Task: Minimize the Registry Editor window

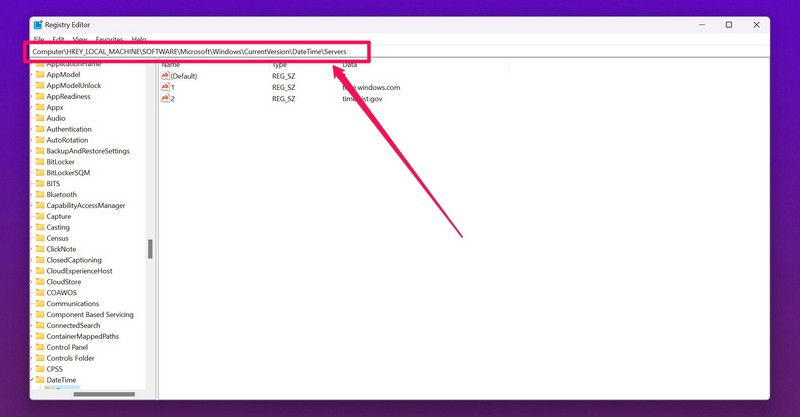Action: click(x=702, y=24)
